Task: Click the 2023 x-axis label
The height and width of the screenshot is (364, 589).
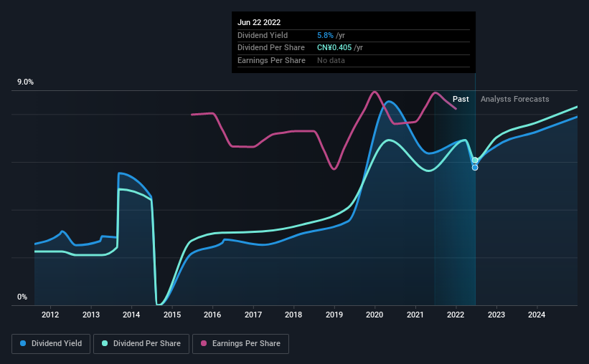Action: [496, 315]
